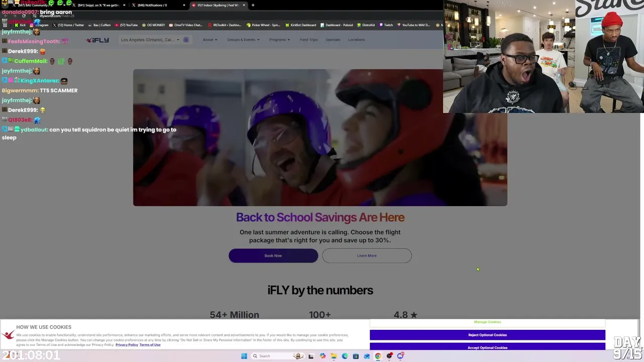Viewport: 644px width, 362px height.
Task: Open the Field Trips page
Action: (308, 40)
